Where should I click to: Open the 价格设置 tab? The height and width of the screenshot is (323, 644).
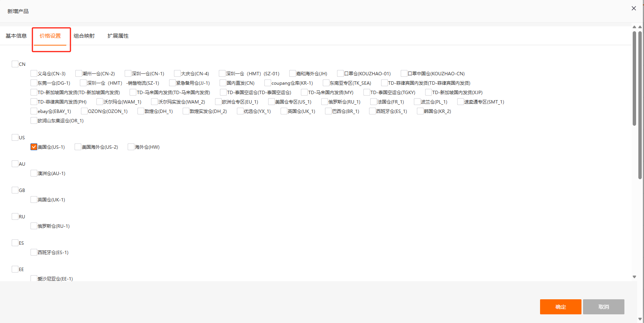pyautogui.click(x=50, y=36)
